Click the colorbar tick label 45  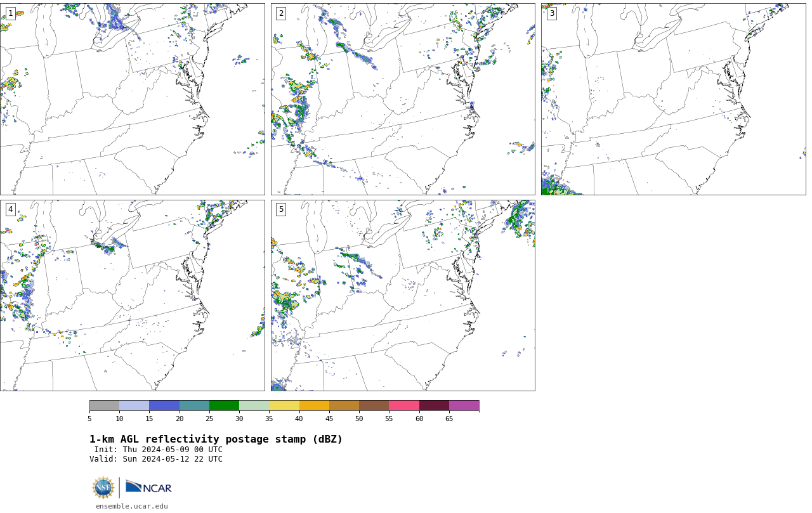point(329,419)
